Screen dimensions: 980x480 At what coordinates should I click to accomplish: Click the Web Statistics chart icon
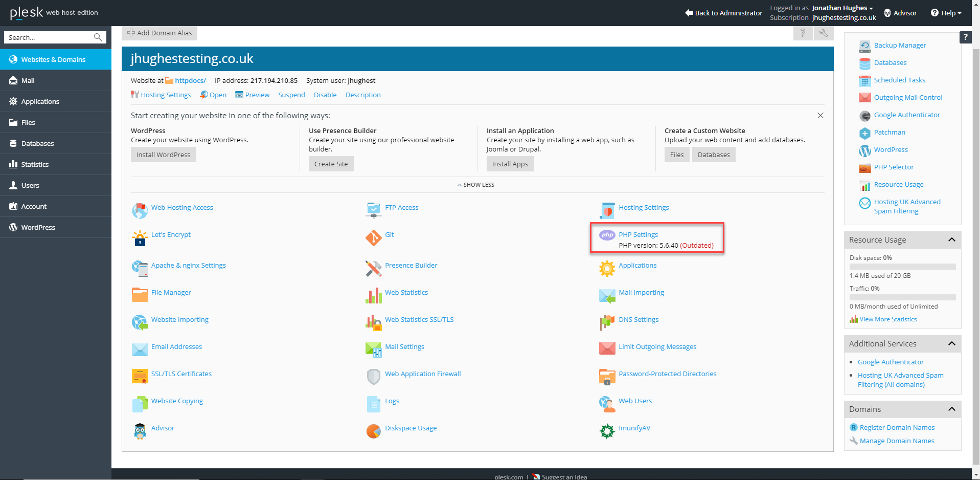(x=374, y=295)
